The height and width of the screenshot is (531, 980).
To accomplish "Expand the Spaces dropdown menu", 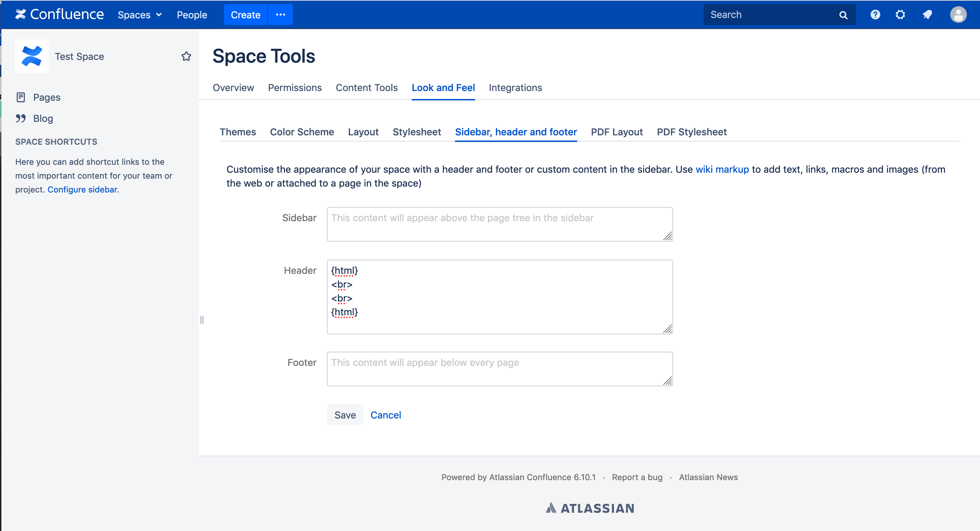I will 140,15.
